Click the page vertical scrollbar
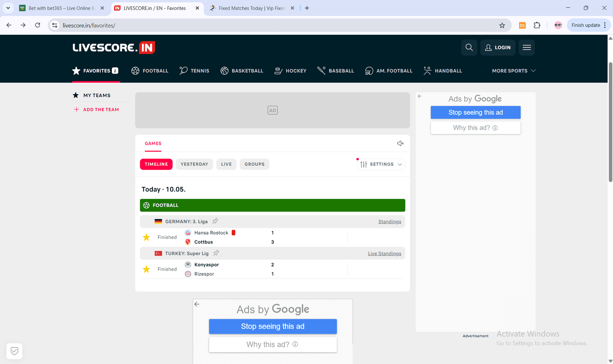 [x=610, y=122]
